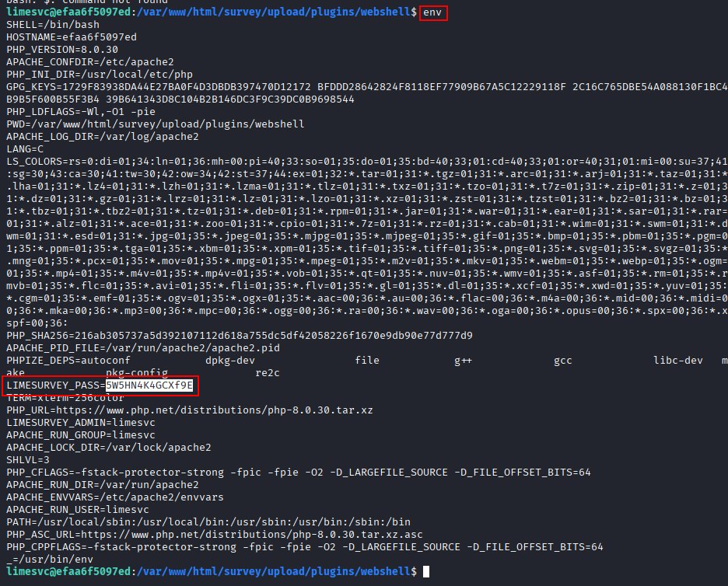The width and height of the screenshot is (728, 586).
Task: Select the PHP_INI_DIR=/usr/local/etc/php line
Action: pos(100,75)
